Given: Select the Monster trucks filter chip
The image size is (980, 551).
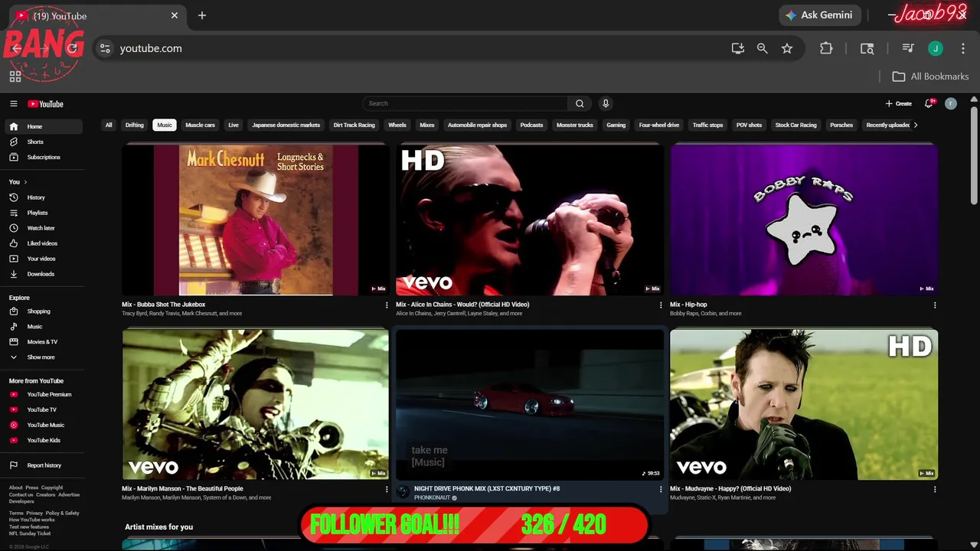Looking at the screenshot, I should [575, 125].
